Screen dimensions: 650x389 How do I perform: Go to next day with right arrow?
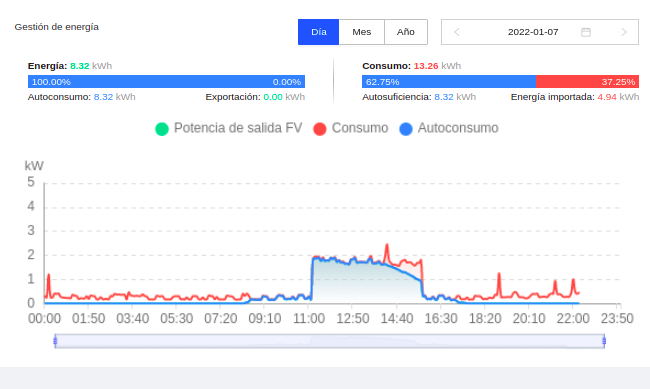(624, 32)
